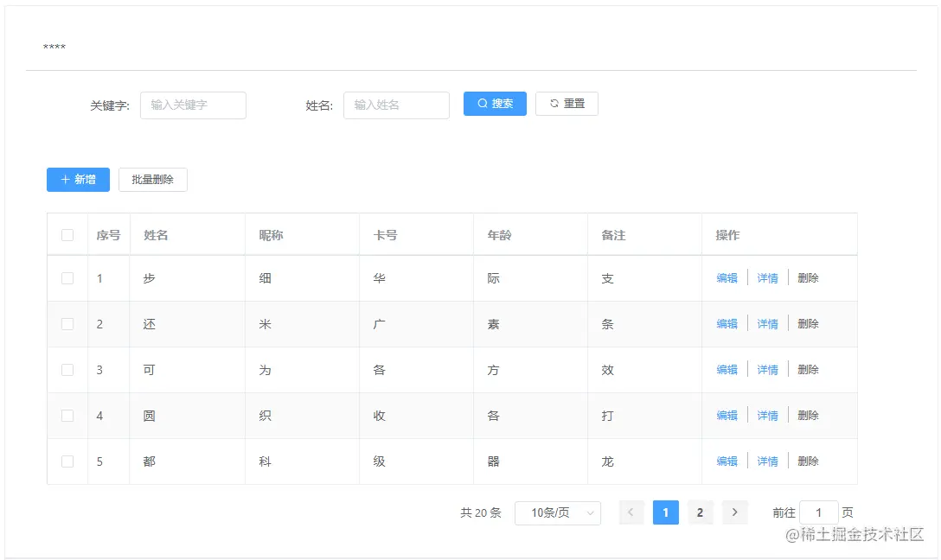941x560 pixels.
Task: Check the checkbox for row 5 都
Action: click(67, 461)
